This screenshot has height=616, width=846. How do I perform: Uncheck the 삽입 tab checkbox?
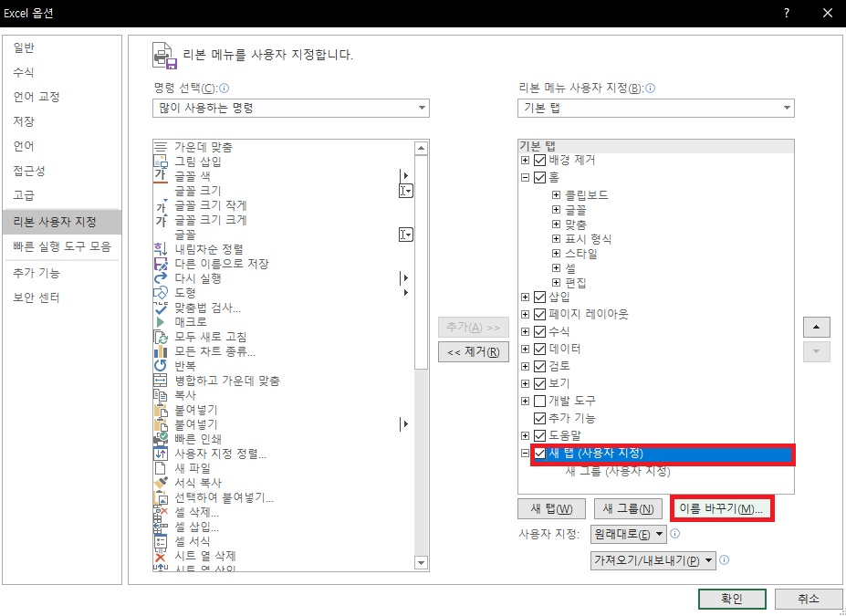tap(539, 298)
